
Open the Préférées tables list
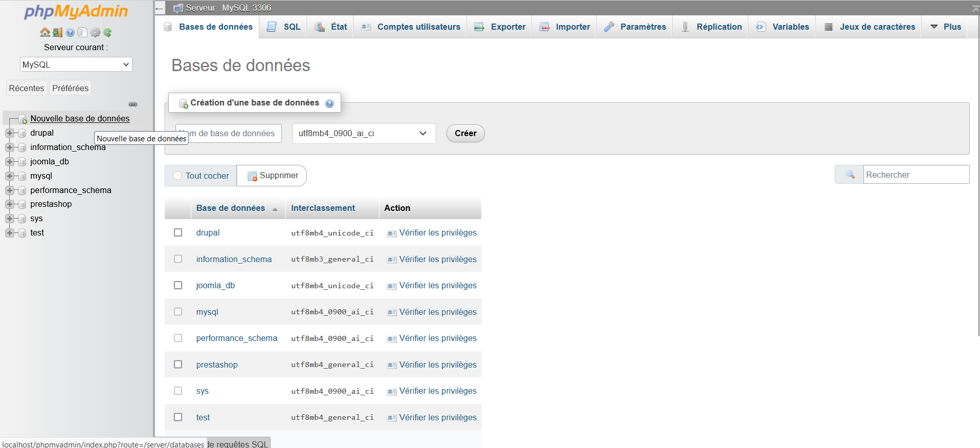[x=71, y=88]
